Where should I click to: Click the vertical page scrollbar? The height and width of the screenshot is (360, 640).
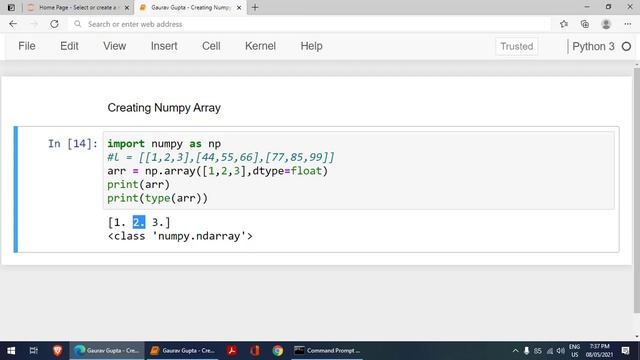[637, 190]
